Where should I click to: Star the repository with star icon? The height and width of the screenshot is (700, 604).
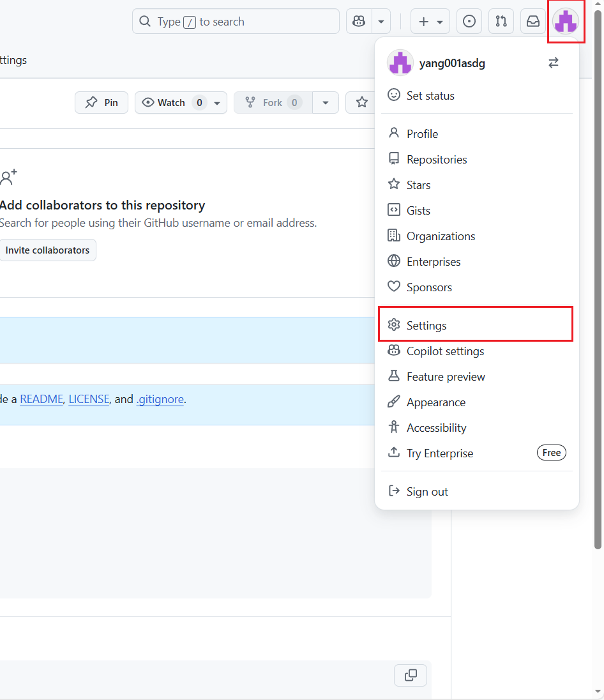[361, 102]
